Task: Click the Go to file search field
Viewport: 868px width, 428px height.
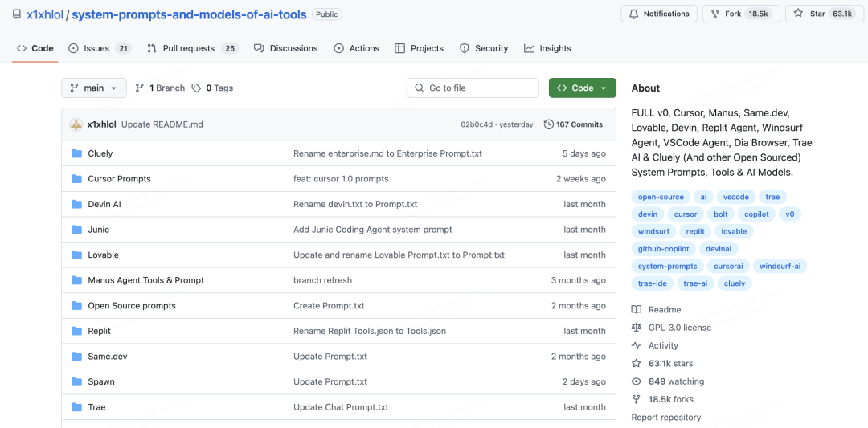Action: [x=473, y=88]
